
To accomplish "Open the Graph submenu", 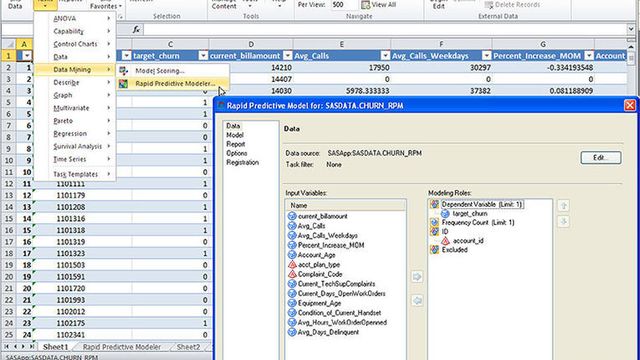I will [75, 95].
